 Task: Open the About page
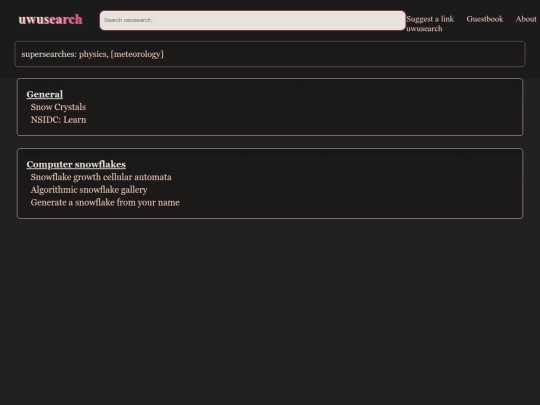(526, 19)
